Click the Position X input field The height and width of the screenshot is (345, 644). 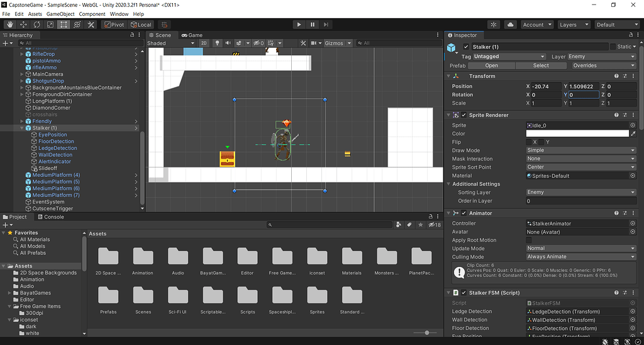tap(546, 86)
